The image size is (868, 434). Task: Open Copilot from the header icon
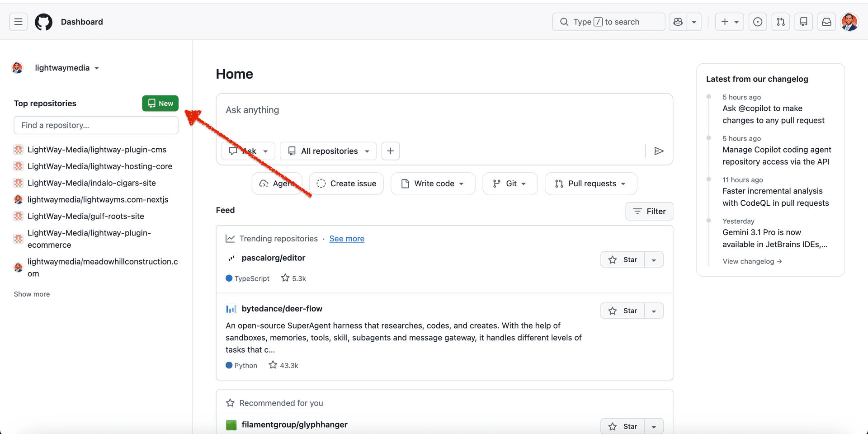point(677,22)
